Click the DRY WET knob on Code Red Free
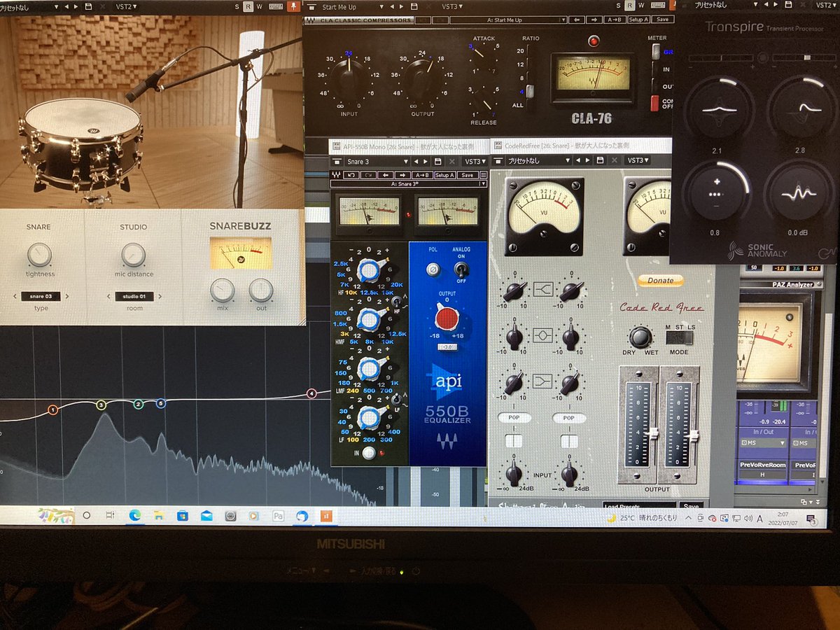The height and width of the screenshot is (630, 840). tap(640, 337)
